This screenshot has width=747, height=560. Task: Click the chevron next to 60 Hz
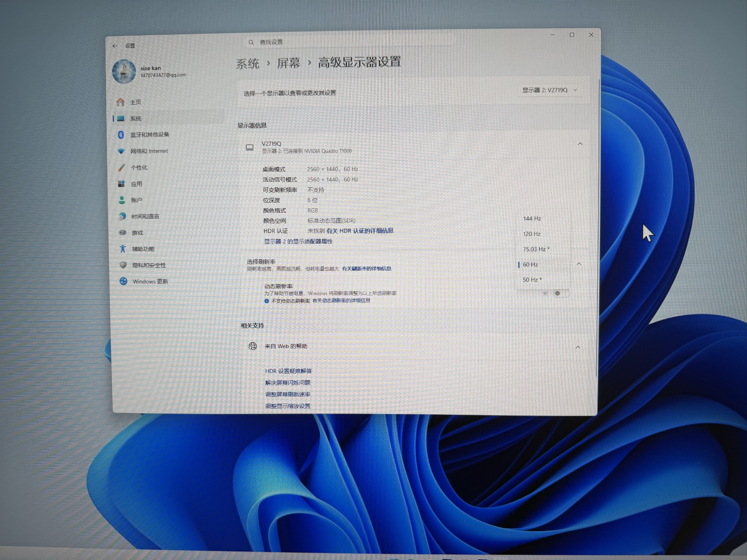pos(579,264)
